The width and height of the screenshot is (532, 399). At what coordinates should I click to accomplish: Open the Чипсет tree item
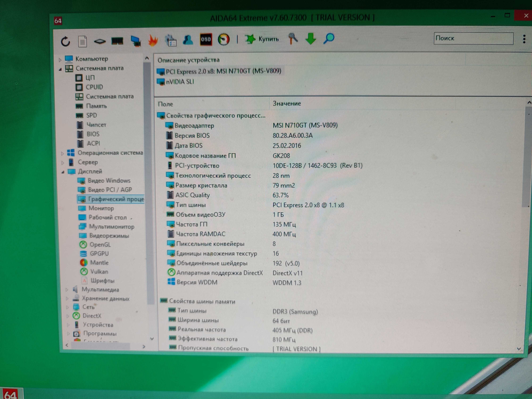coord(91,125)
